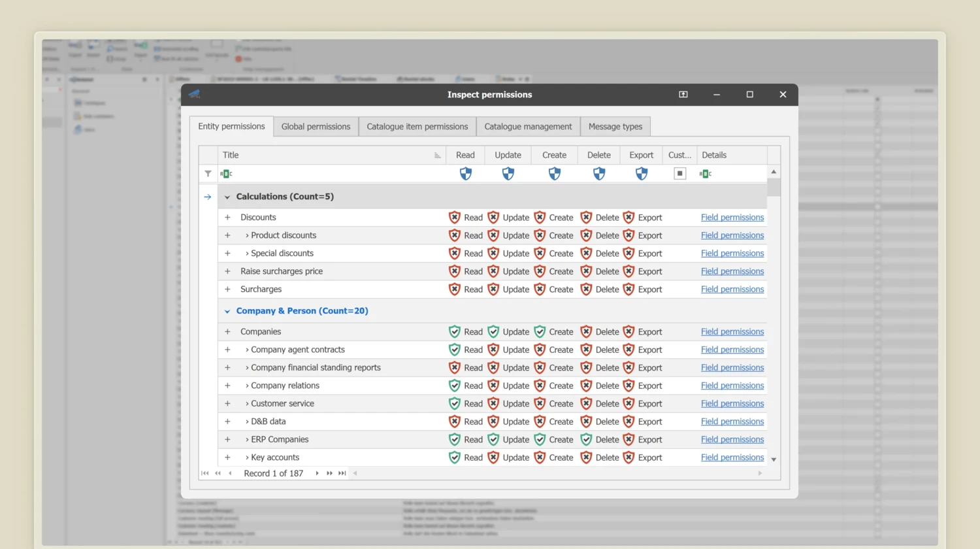Open Field permissions link for Companies
Image resolution: width=980 pixels, height=549 pixels.
(x=732, y=332)
